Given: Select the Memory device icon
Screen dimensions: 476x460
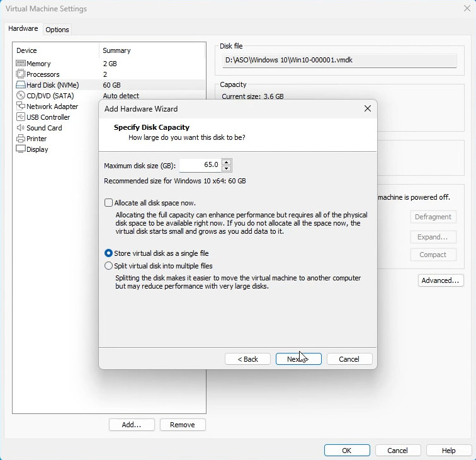Looking at the screenshot, I should (20, 64).
